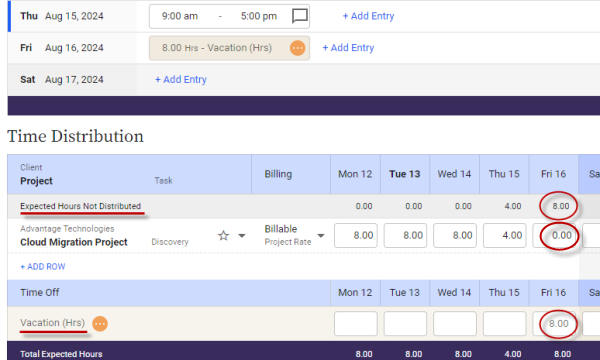Screen dimensions: 600x360
Task: Edit Wed 14 project hours field
Action: click(x=455, y=235)
